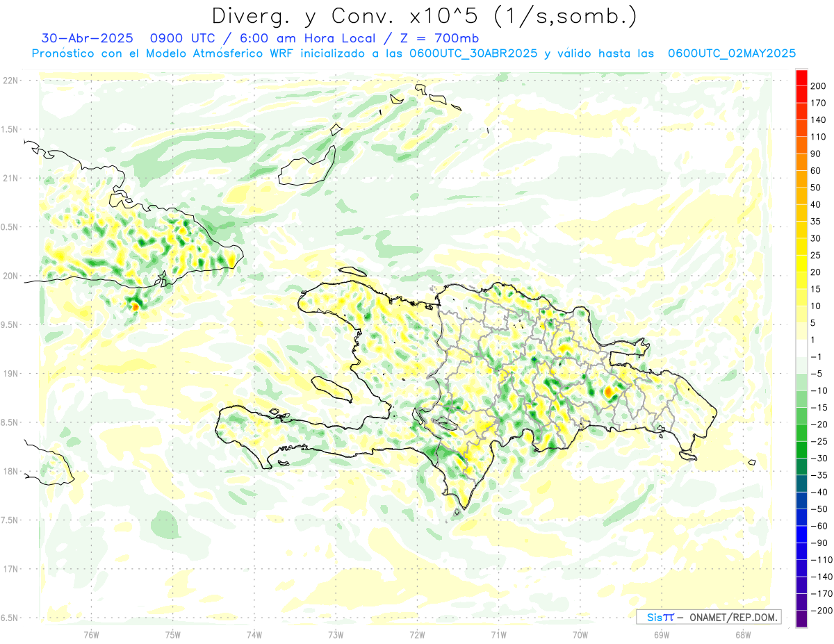Click the longitude label '71W'
This screenshot has height=644, width=834.
pyautogui.click(x=498, y=635)
